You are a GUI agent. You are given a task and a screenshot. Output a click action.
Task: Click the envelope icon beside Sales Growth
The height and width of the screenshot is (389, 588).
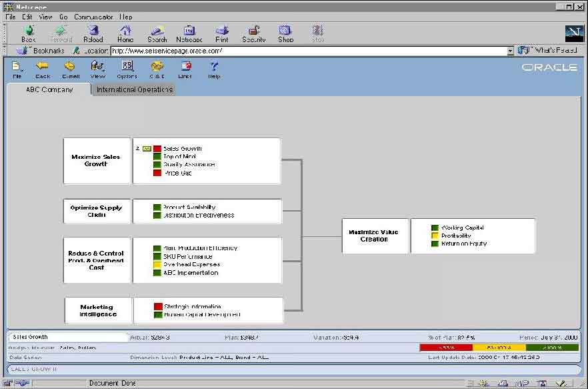click(x=147, y=149)
